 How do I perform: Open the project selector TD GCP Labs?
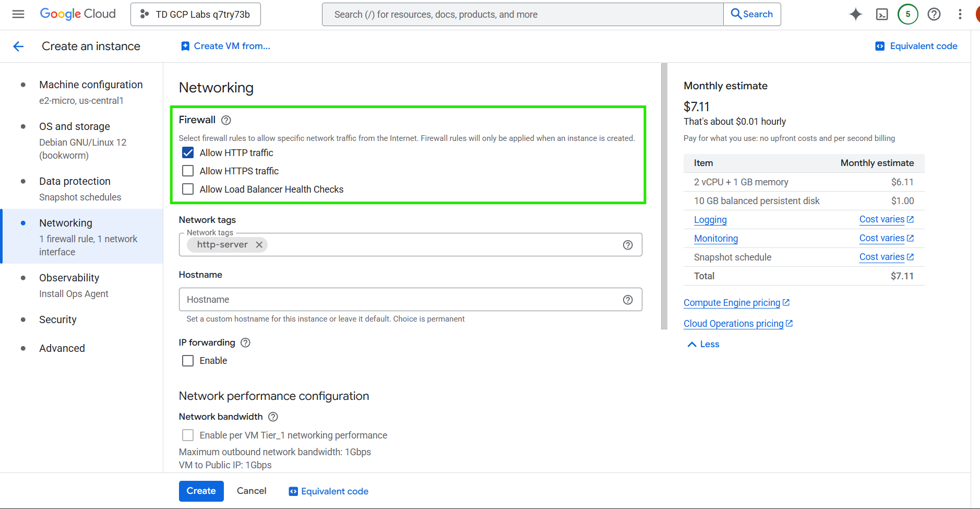(195, 14)
